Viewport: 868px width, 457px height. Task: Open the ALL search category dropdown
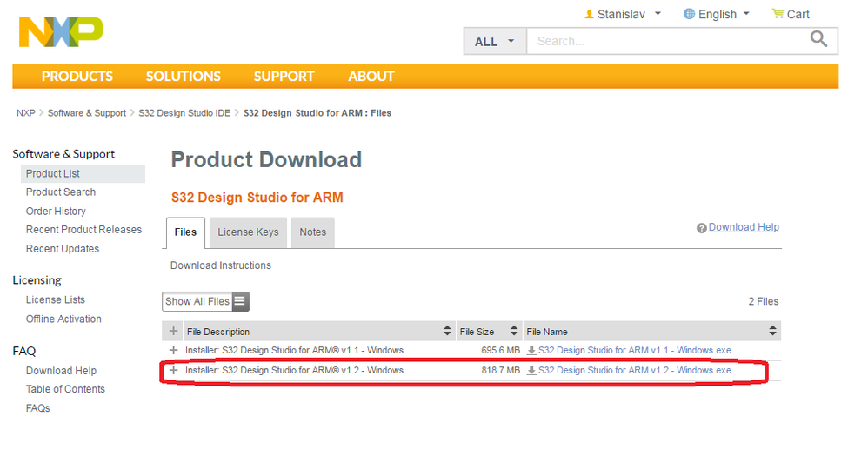coord(495,42)
